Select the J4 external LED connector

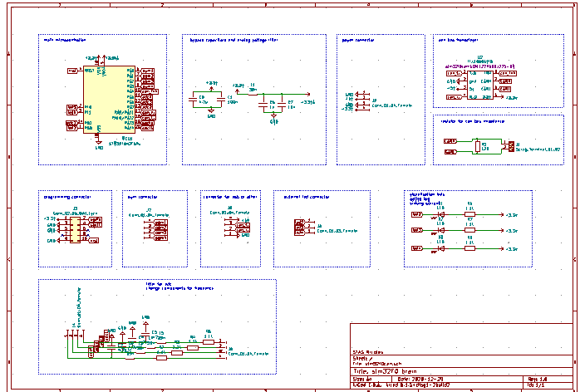click(309, 227)
